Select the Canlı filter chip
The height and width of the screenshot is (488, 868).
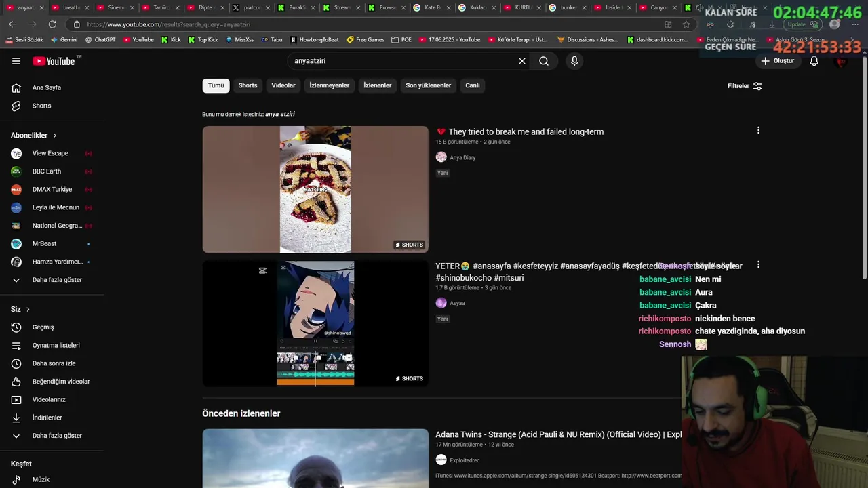(473, 85)
